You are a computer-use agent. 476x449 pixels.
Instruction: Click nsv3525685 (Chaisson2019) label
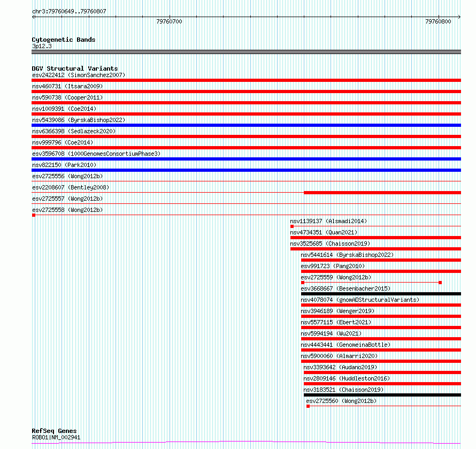(x=330, y=243)
